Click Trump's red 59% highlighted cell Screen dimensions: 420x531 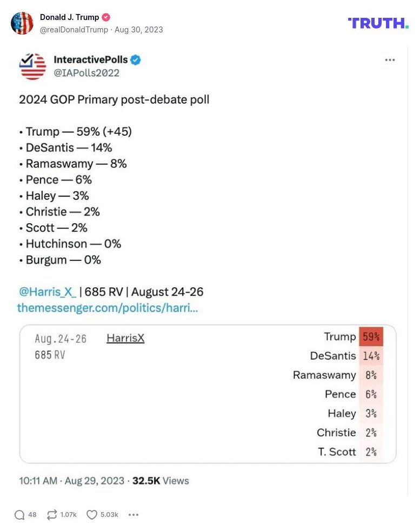[x=371, y=336]
